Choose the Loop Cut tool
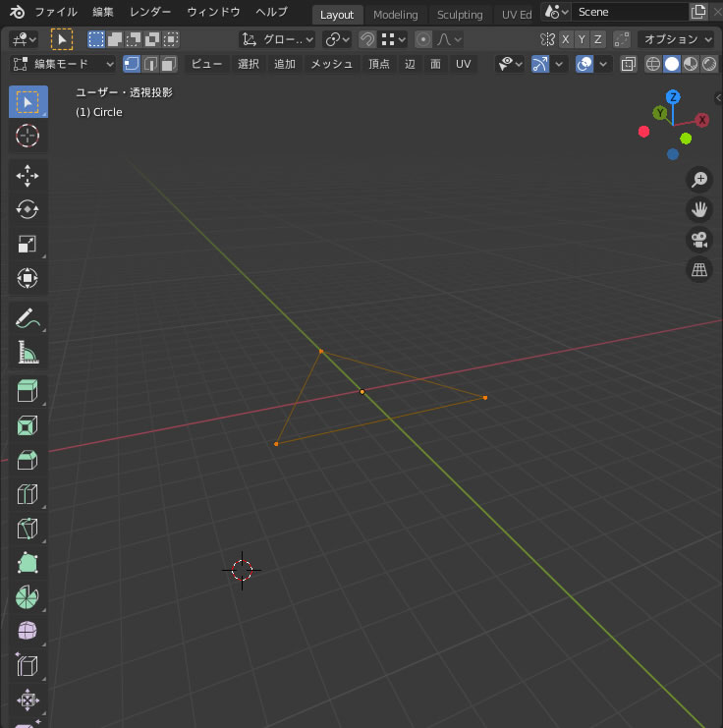The image size is (723, 728). (x=28, y=494)
